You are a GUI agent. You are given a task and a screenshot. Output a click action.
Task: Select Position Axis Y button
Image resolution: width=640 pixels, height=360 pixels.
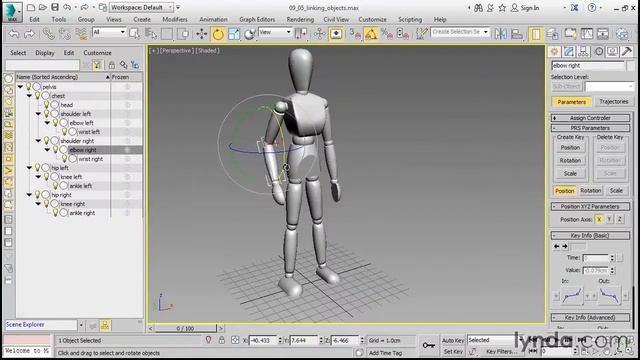click(609, 220)
